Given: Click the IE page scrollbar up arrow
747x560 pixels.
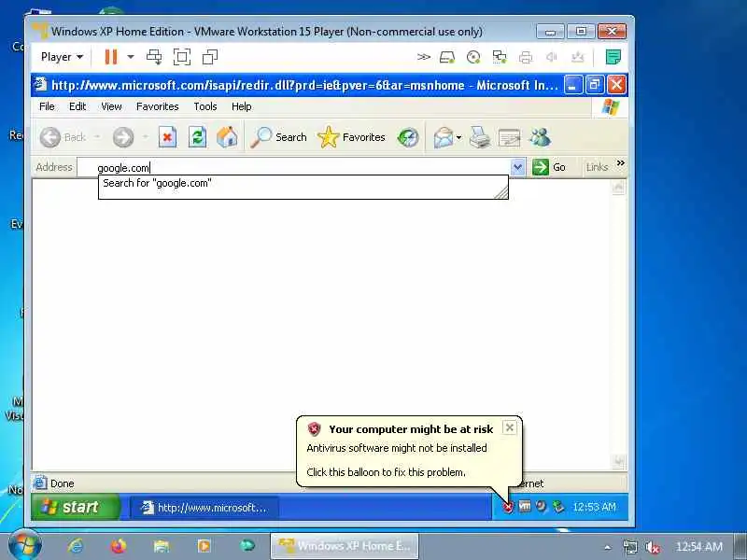Looking at the screenshot, I should click(618, 188).
